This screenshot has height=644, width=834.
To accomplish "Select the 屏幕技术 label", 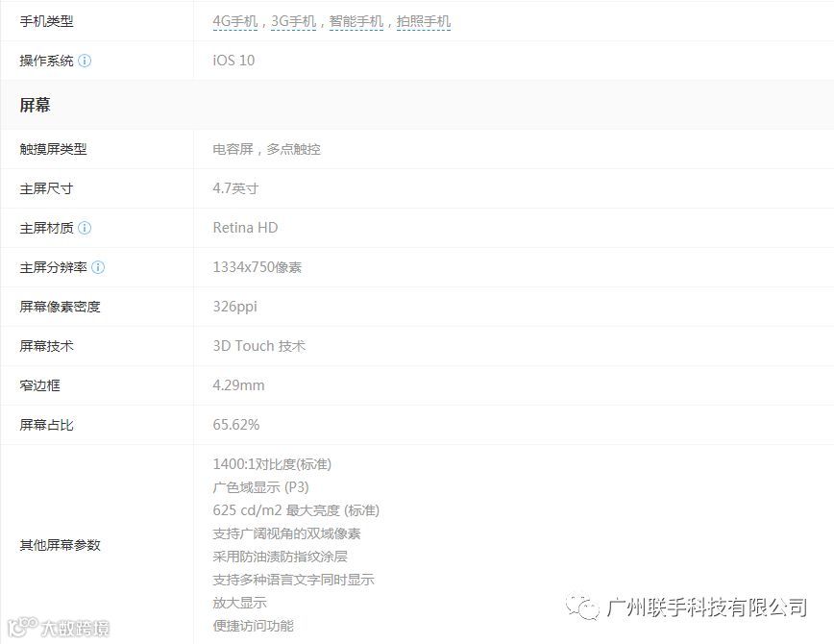I will pos(46,346).
